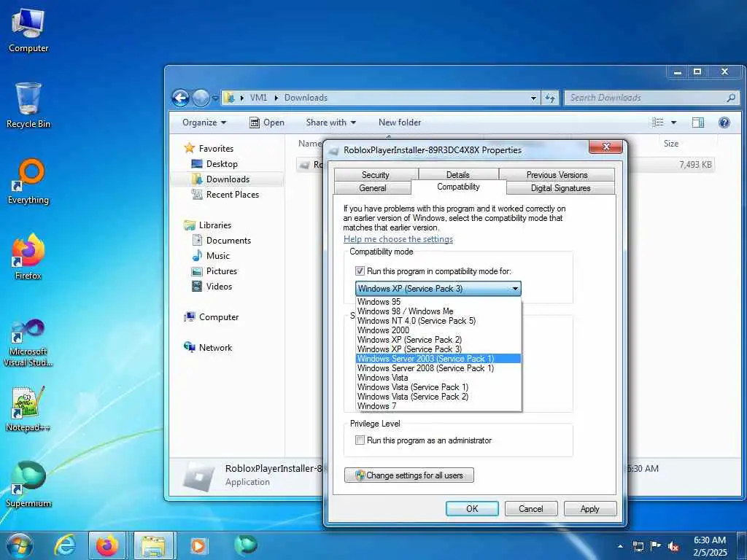747x560 pixels.
Task: Select the Everything desktop shortcut
Action: [x=28, y=182]
